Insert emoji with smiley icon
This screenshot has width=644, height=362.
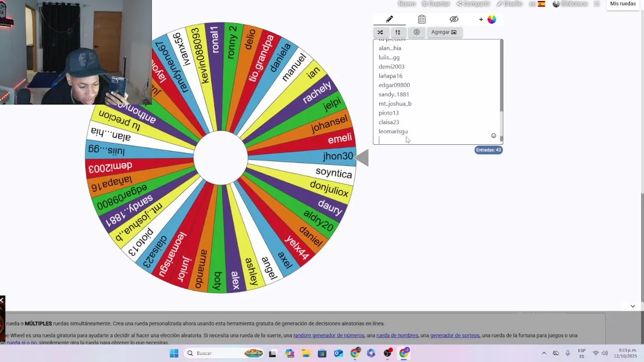(x=494, y=136)
